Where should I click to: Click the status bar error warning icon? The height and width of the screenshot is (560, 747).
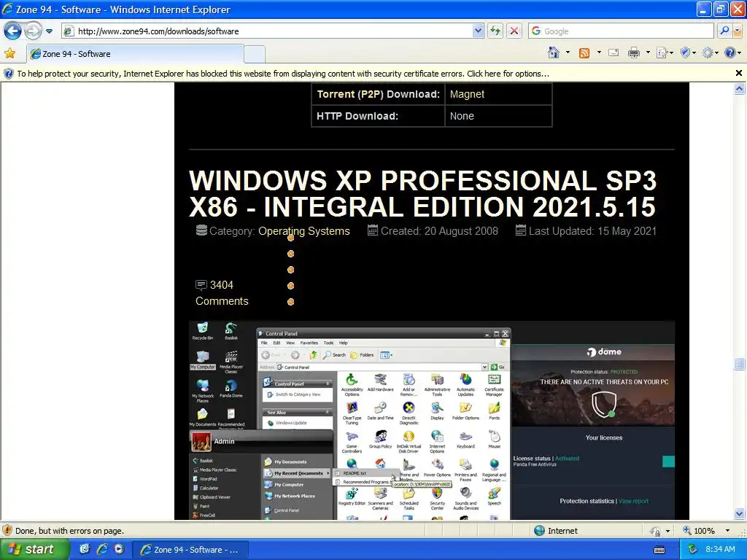pos(7,531)
